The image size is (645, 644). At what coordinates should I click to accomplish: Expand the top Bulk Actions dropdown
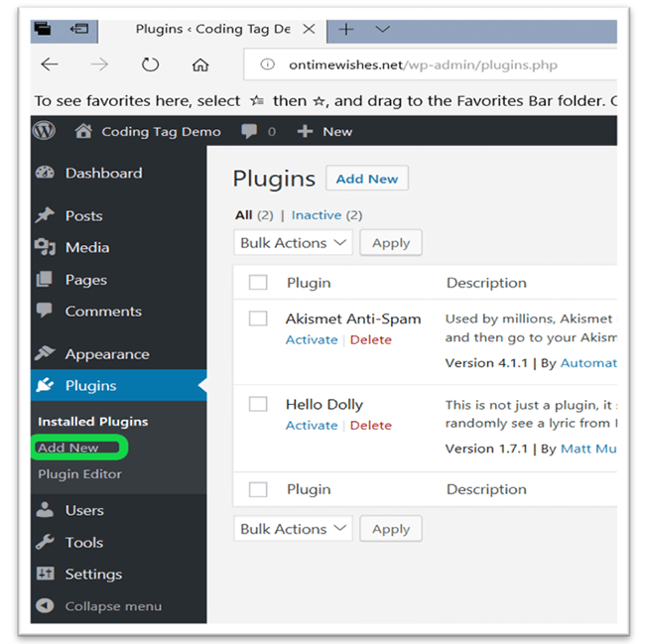click(x=294, y=243)
